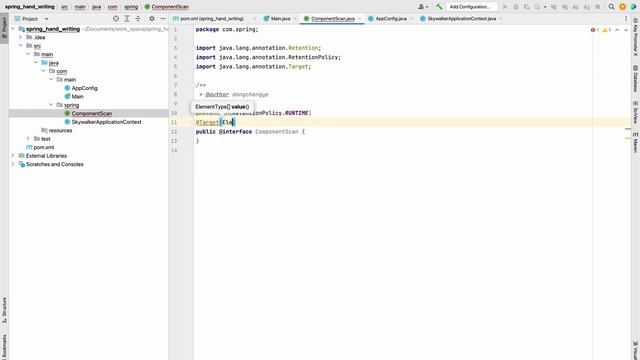640x360 pixels.
Task: Click the stop button in run toolbar
Action: pyautogui.click(x=598, y=7)
